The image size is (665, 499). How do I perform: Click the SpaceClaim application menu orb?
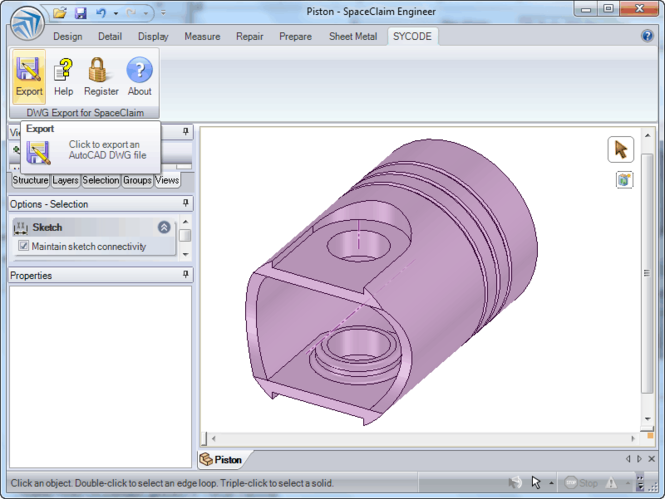27,24
